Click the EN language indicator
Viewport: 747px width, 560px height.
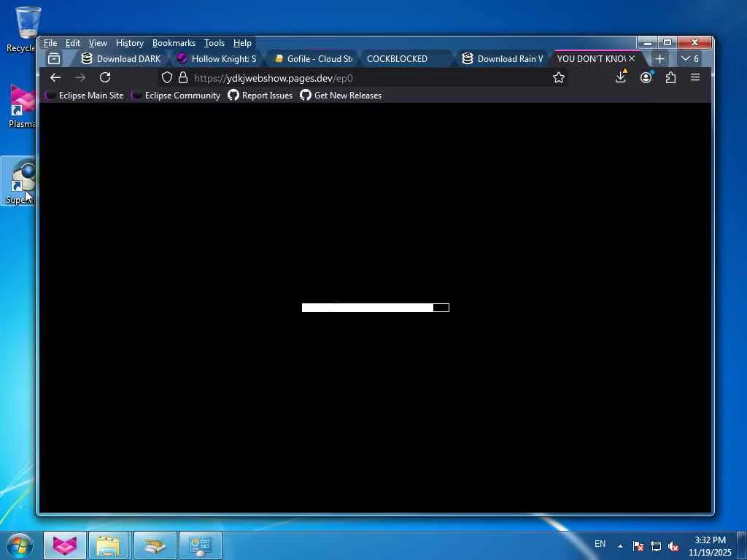pyautogui.click(x=600, y=544)
